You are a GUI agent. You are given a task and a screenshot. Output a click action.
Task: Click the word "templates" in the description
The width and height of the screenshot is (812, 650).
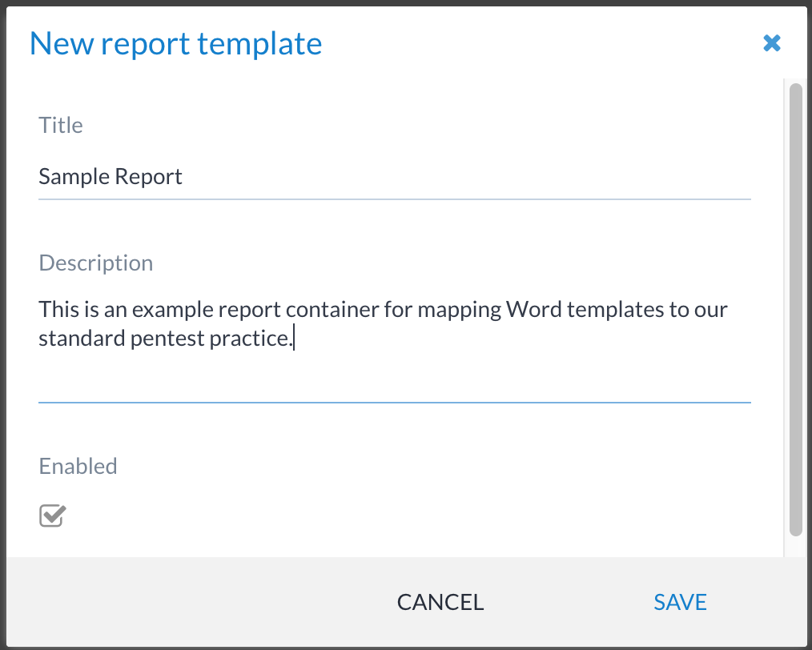click(x=613, y=309)
